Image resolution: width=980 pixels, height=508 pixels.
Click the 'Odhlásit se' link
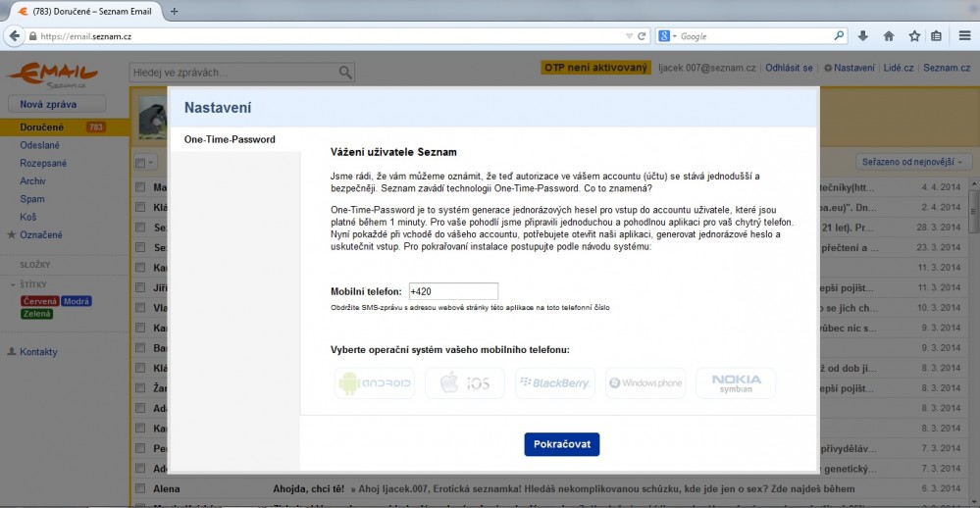click(x=789, y=68)
